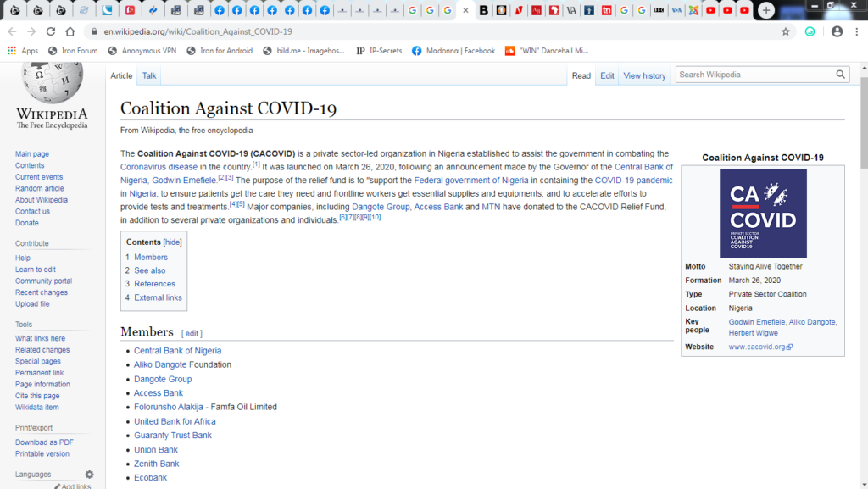Open the Anonymous VPN bookmark
The image size is (868, 489).
click(x=142, y=50)
